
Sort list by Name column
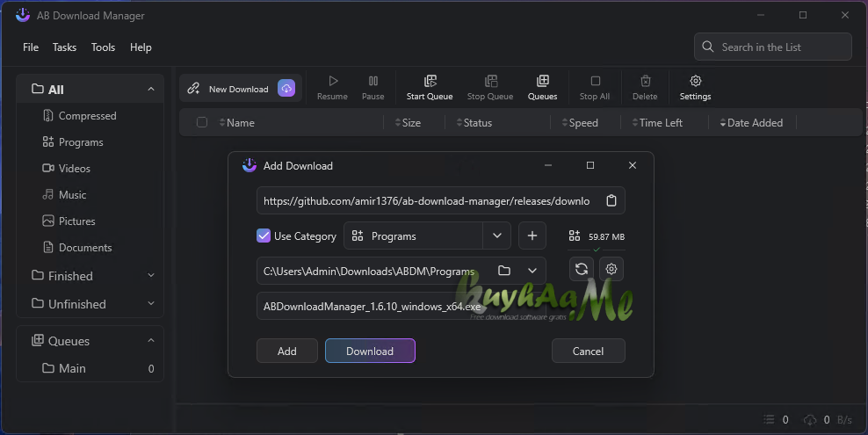pos(237,123)
